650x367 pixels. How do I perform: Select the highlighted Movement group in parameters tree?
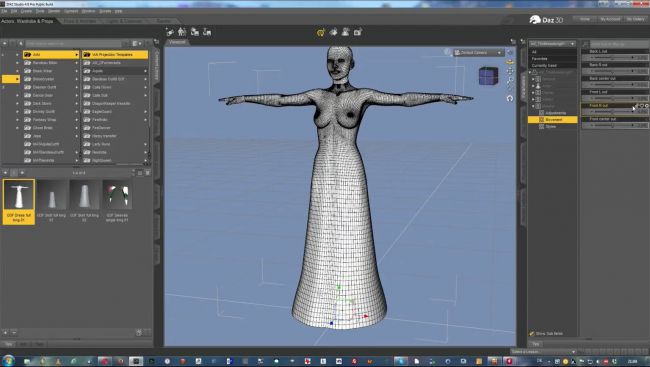click(x=553, y=119)
